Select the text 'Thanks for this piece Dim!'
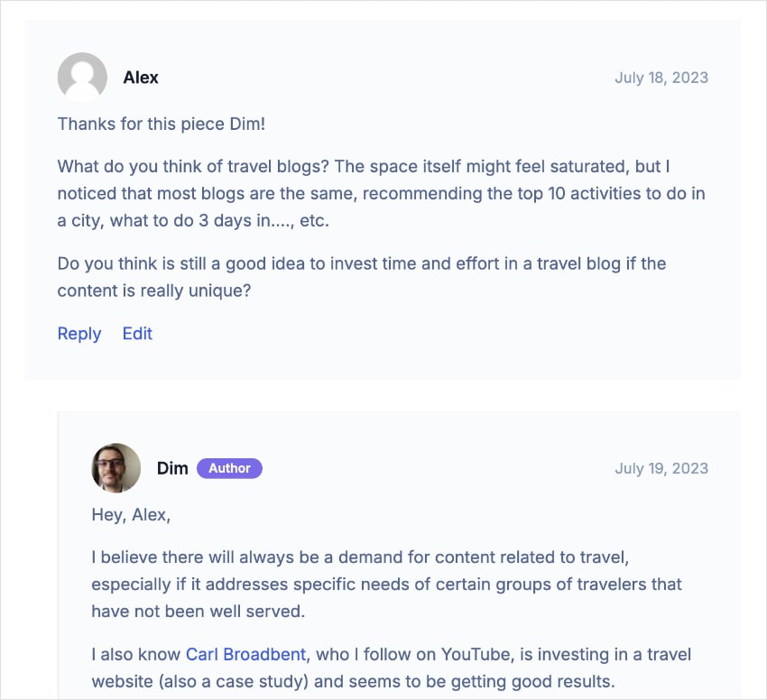Image resolution: width=767 pixels, height=700 pixels. tap(162, 124)
